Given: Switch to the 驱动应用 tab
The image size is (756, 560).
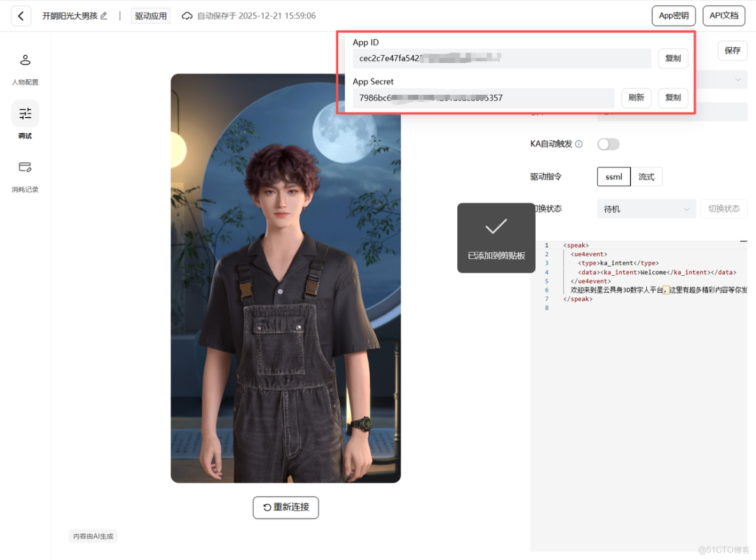Looking at the screenshot, I should (150, 15).
